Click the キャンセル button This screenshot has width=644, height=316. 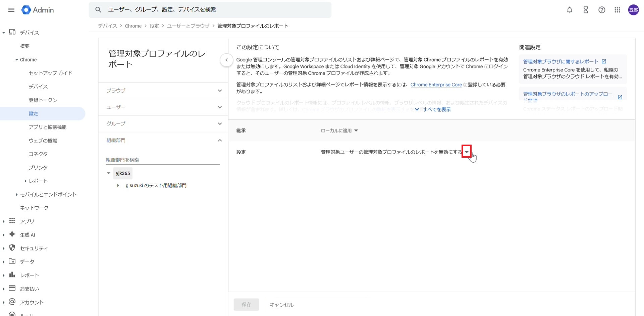pyautogui.click(x=281, y=305)
